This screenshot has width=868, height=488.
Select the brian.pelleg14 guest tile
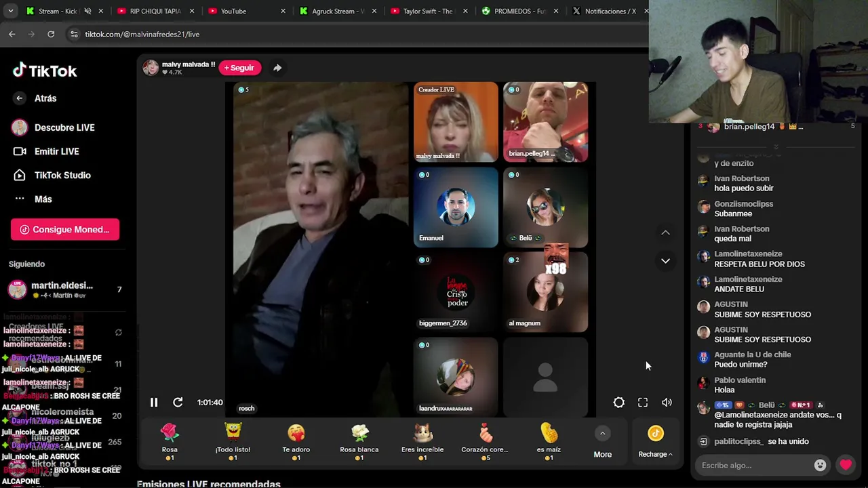(x=545, y=122)
